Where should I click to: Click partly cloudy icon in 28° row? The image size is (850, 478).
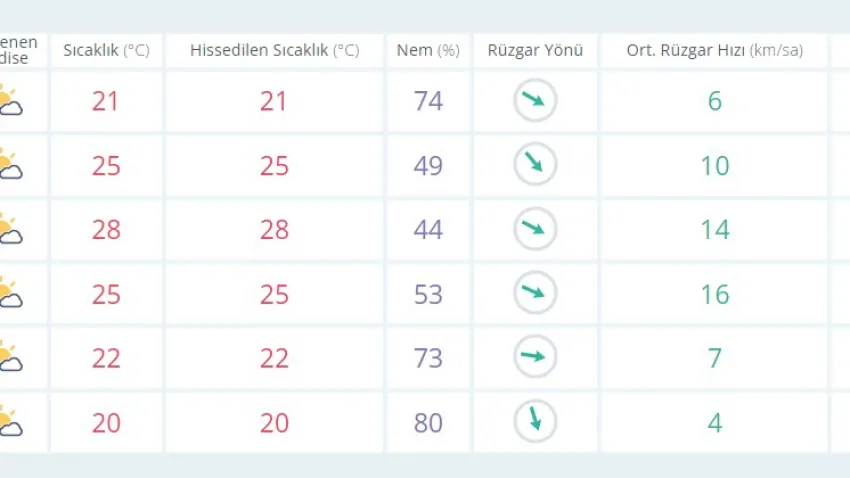click(10, 229)
